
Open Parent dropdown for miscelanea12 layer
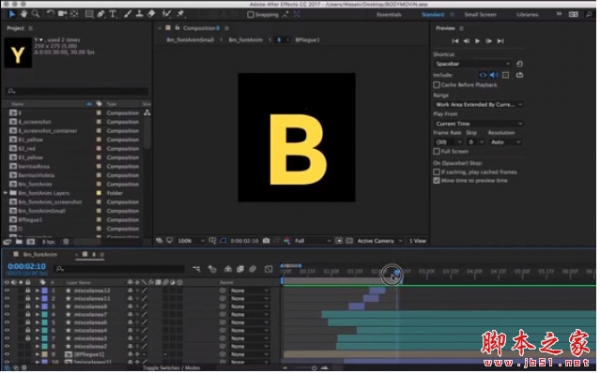249,291
